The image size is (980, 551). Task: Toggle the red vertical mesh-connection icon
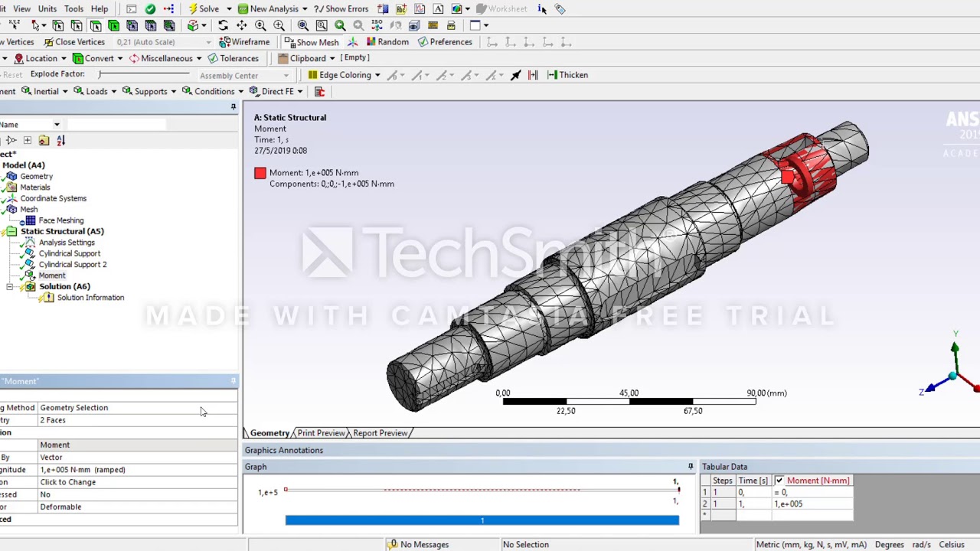533,75
